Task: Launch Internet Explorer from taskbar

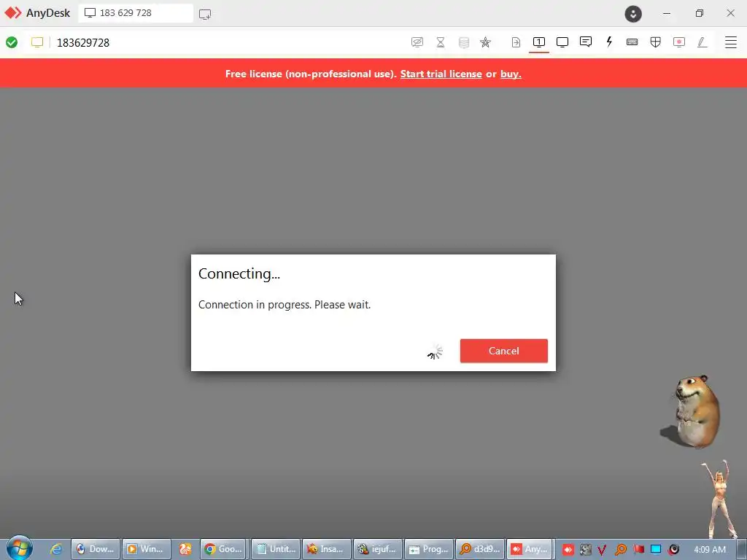Action: (x=55, y=549)
